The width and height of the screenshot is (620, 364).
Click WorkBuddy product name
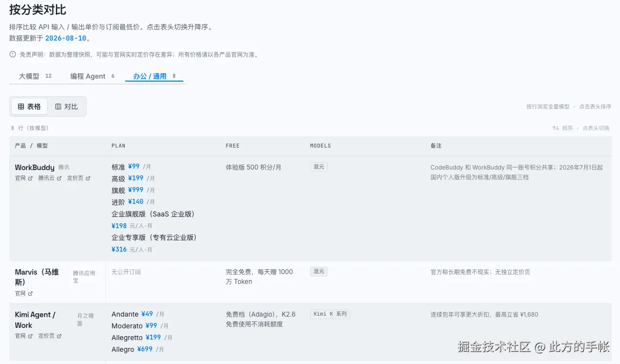point(35,167)
